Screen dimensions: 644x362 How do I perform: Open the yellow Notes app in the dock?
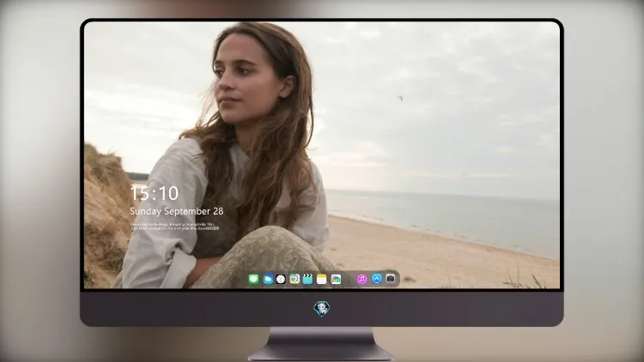[x=322, y=280]
